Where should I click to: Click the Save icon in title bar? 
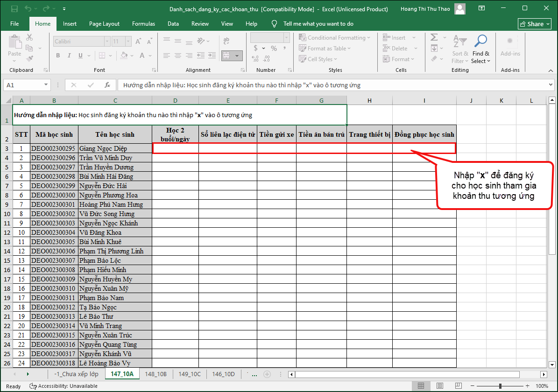click(14, 9)
